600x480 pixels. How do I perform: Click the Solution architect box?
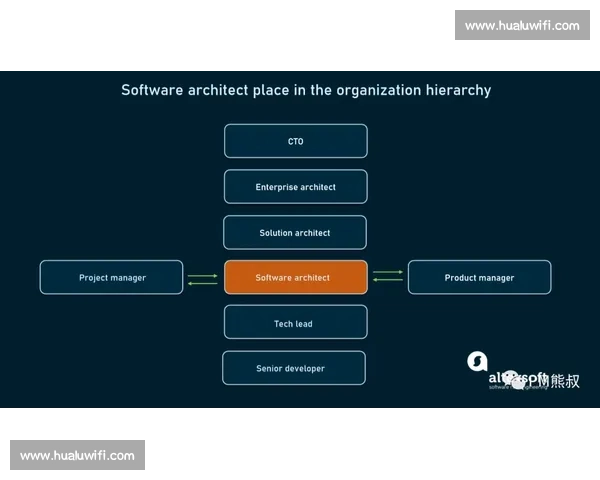point(295,233)
